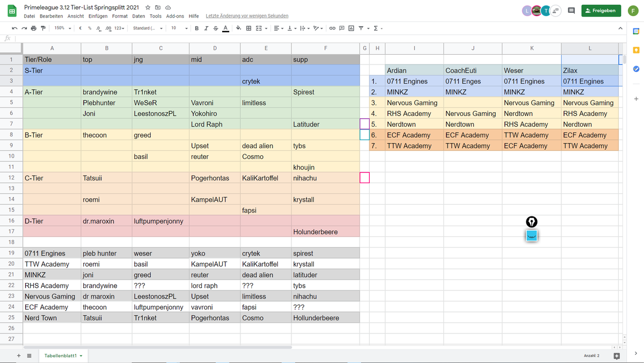Open the Google Sheets home logo
The width and height of the screenshot is (644, 363).
pyautogui.click(x=11, y=11)
